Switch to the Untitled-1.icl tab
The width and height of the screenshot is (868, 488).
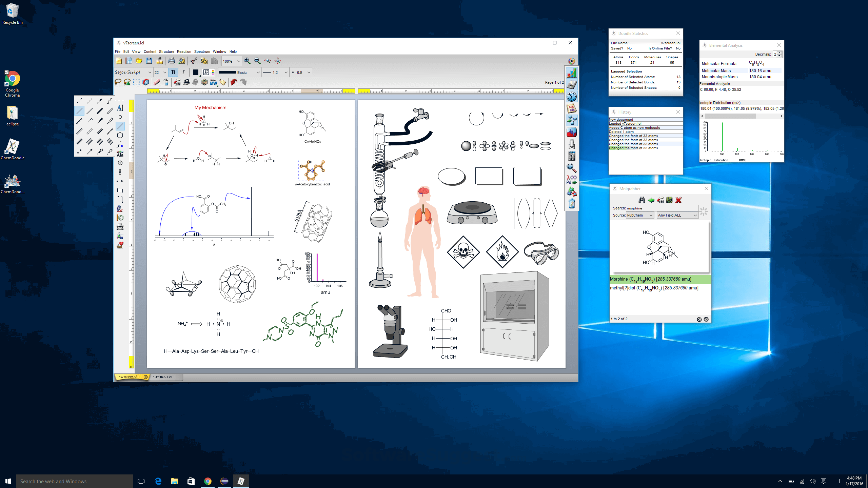click(162, 377)
